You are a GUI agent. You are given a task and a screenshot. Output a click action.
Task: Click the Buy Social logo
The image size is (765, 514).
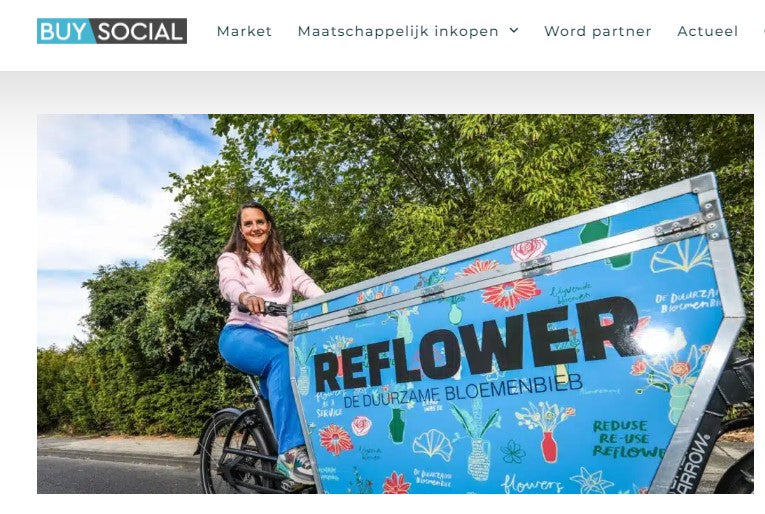(x=112, y=31)
